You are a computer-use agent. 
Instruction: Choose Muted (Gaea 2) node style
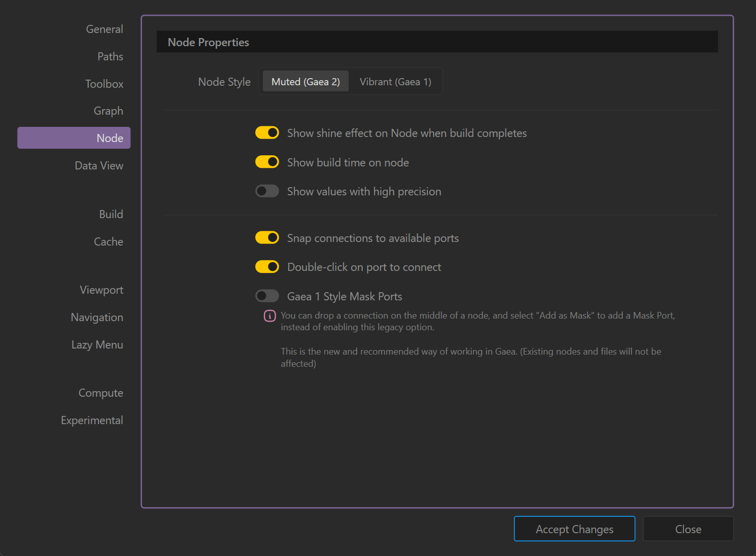tap(305, 82)
